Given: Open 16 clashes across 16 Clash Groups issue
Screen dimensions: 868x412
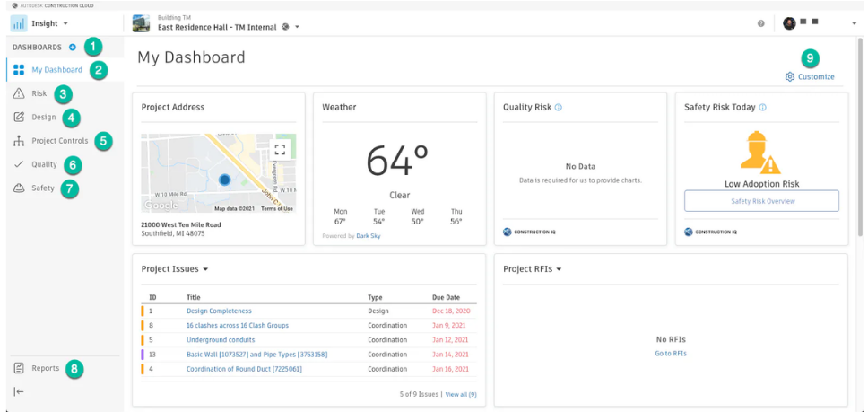Looking at the screenshot, I should tap(238, 326).
